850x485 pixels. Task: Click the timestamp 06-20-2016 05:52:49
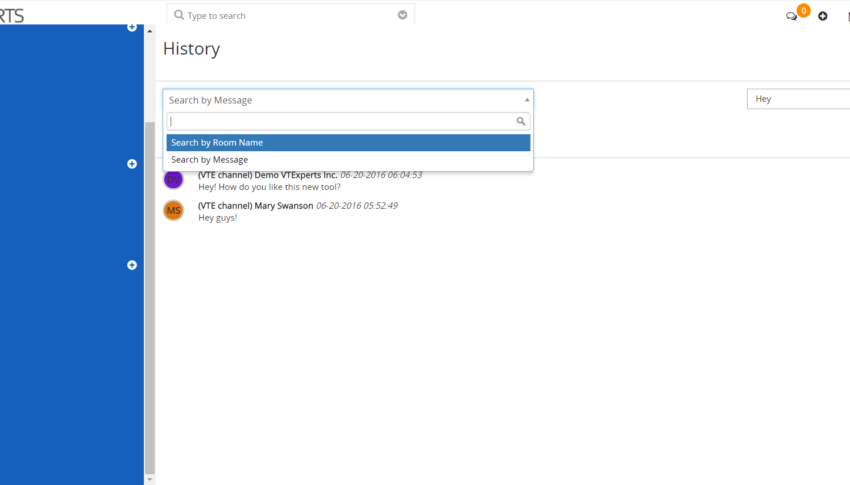tap(357, 205)
